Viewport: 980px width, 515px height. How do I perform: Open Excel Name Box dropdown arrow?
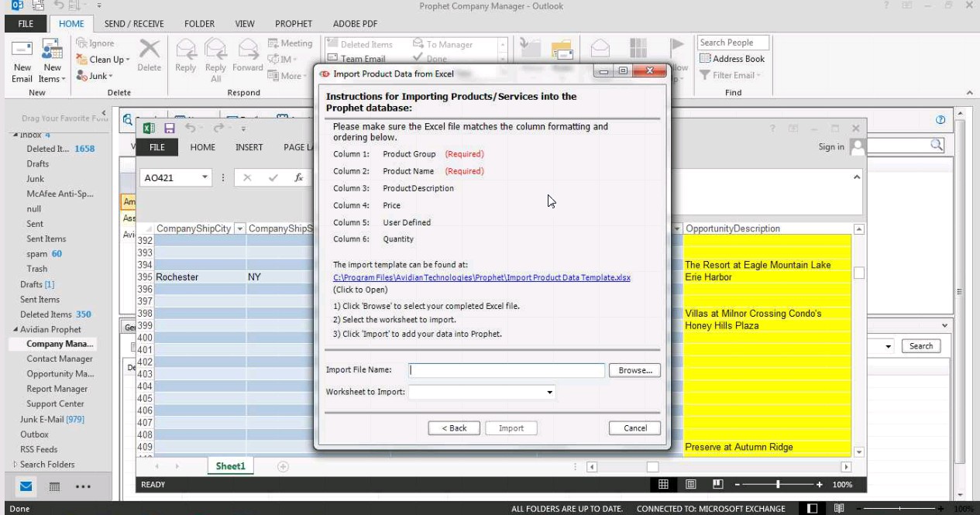205,177
